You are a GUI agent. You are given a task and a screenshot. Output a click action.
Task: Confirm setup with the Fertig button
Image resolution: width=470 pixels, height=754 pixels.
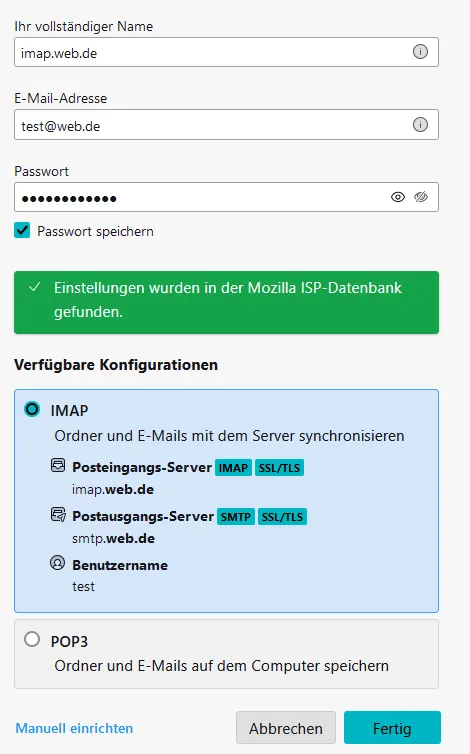coord(392,728)
